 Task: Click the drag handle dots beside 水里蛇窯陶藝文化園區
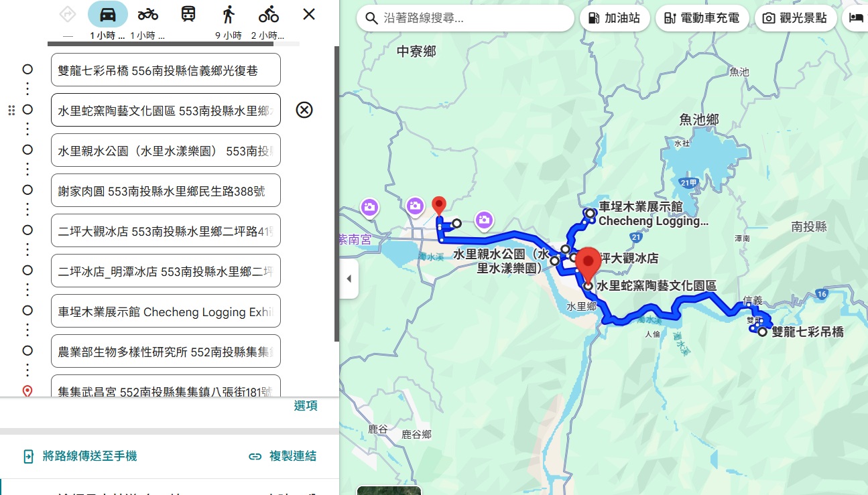(x=11, y=110)
